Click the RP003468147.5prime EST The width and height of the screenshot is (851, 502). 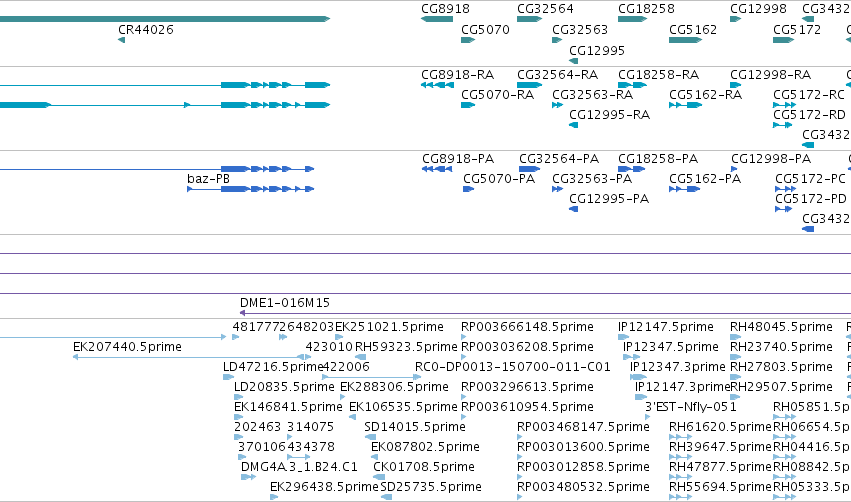pos(520,437)
